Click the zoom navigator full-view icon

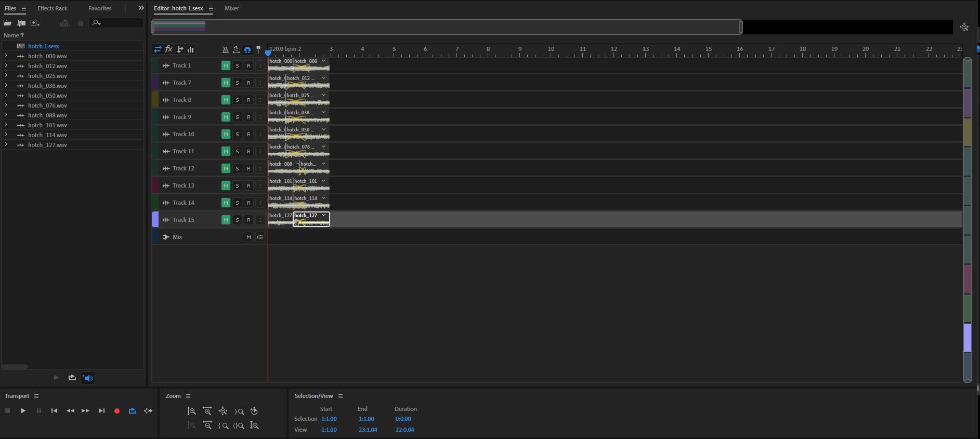tap(964, 27)
